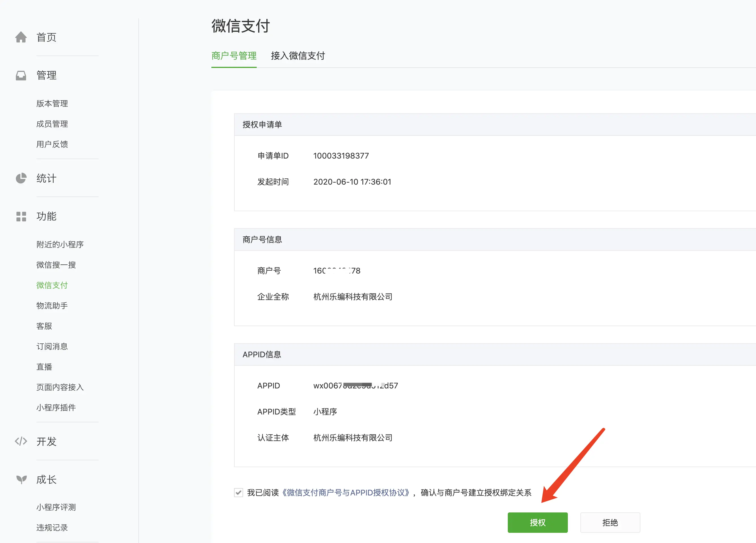Click the inbox icon next to 管理
Image resolution: width=756 pixels, height=543 pixels.
tap(21, 76)
